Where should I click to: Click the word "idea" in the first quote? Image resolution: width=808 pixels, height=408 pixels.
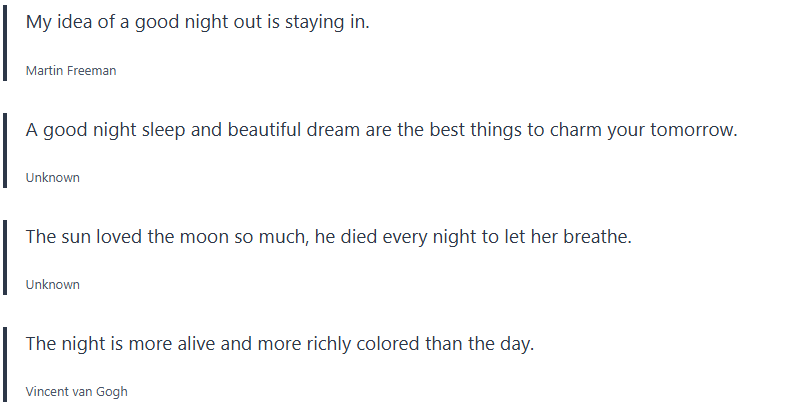pos(77,22)
